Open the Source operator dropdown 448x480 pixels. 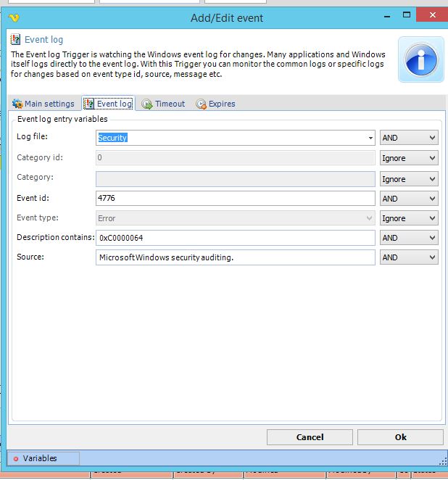[409, 257]
